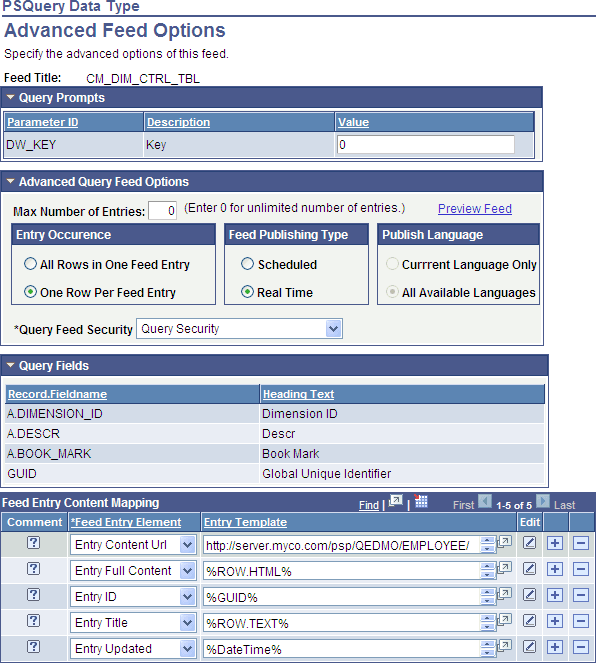Delete the Entry Updated row
Screen dimensions: 596x663
581,647
